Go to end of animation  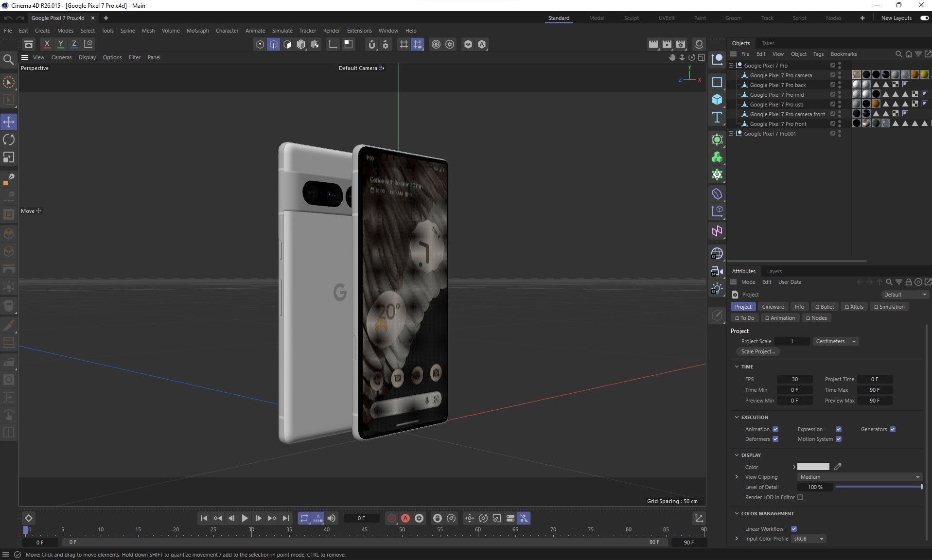[x=286, y=518]
